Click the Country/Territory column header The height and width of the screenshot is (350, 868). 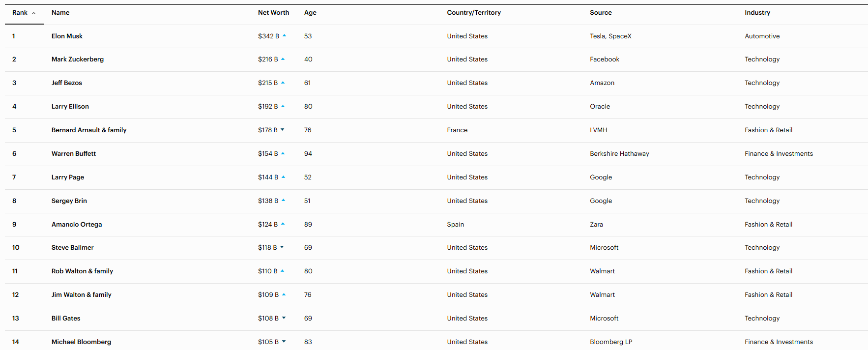pos(473,13)
